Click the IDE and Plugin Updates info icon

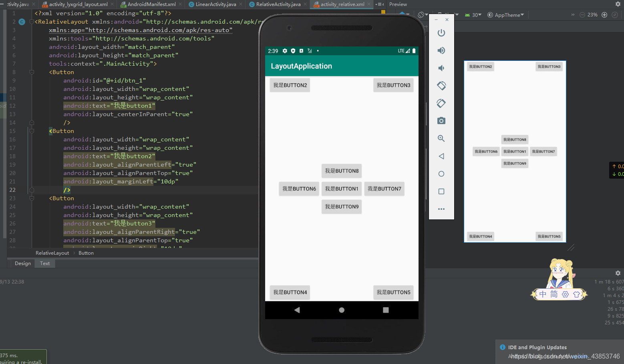(x=503, y=347)
